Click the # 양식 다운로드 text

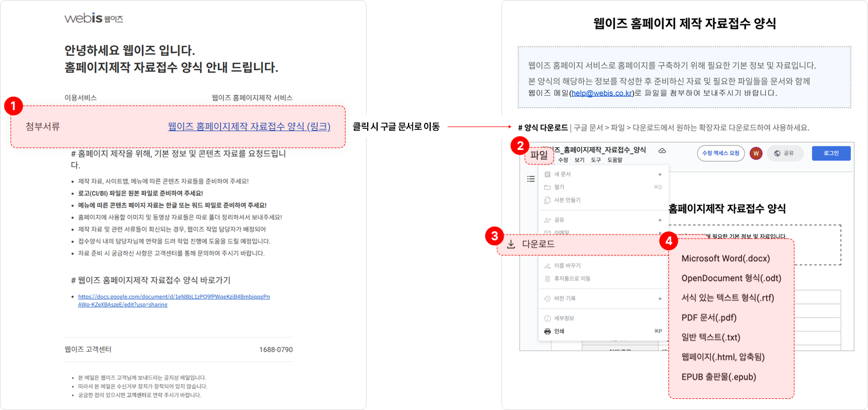pyautogui.click(x=543, y=128)
